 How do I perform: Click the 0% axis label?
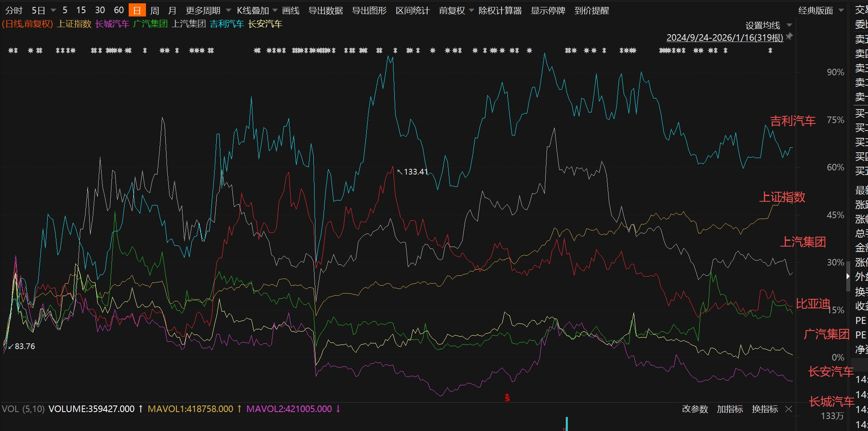[x=838, y=357]
